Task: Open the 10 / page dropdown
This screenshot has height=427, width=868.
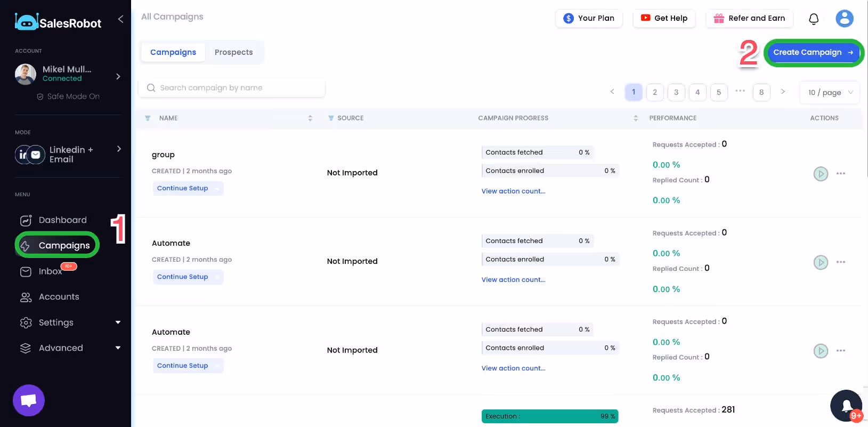Action: pyautogui.click(x=830, y=92)
